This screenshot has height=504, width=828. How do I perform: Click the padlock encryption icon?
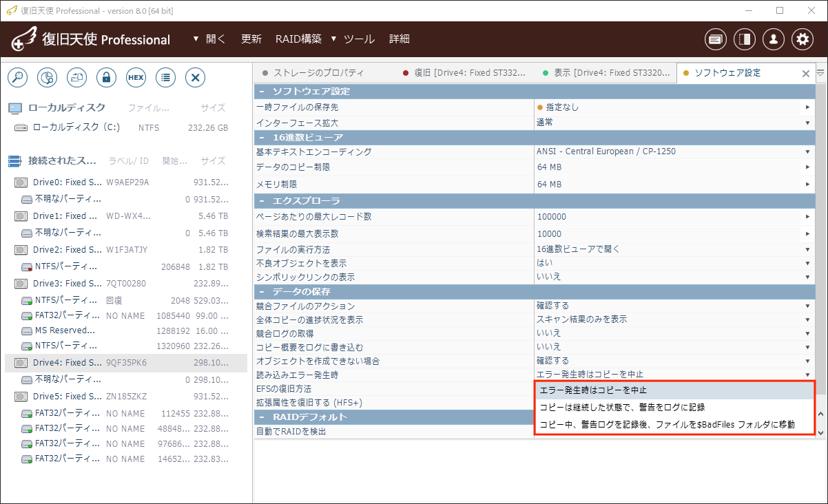click(106, 77)
